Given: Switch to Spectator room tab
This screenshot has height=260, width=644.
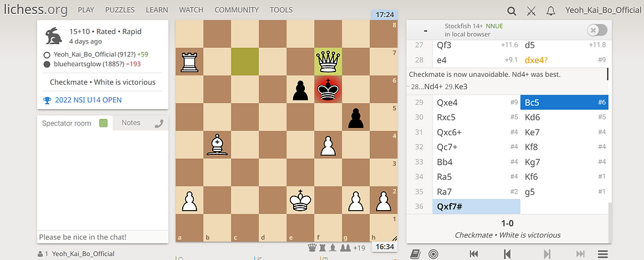Looking at the screenshot, I should 74,123.
